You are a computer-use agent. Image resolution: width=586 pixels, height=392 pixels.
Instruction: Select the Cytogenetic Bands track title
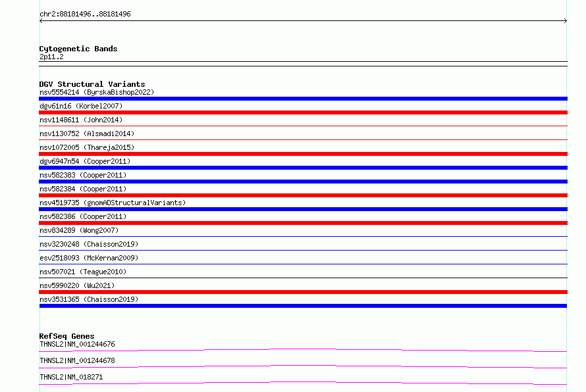pyautogui.click(x=78, y=49)
